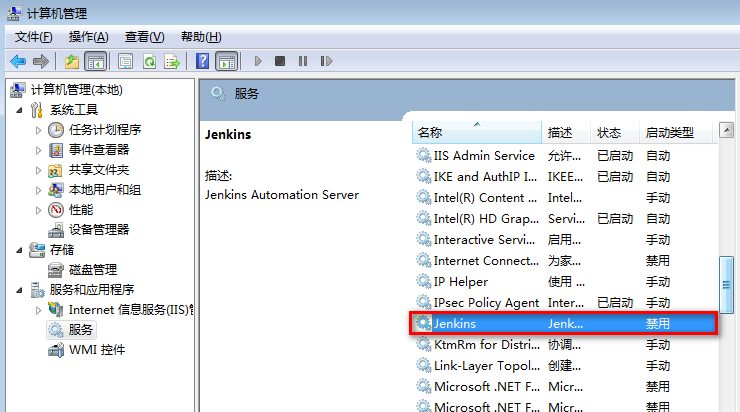Open the 操作(A) menu
The width and height of the screenshot is (740, 412).
88,37
